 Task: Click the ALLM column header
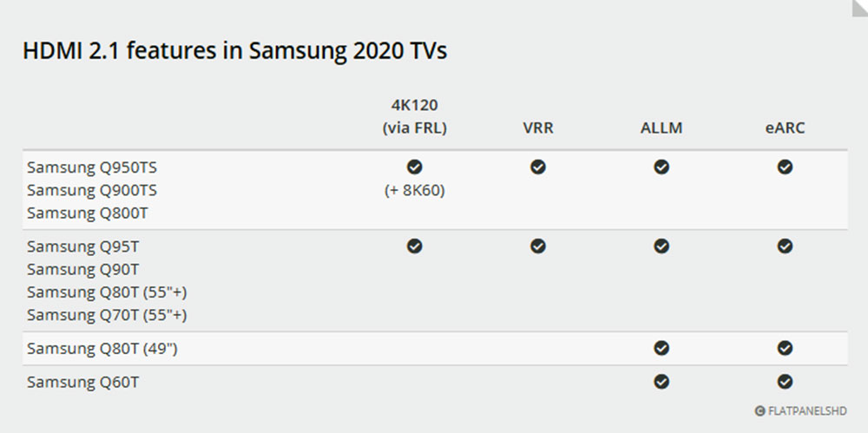[x=661, y=128]
